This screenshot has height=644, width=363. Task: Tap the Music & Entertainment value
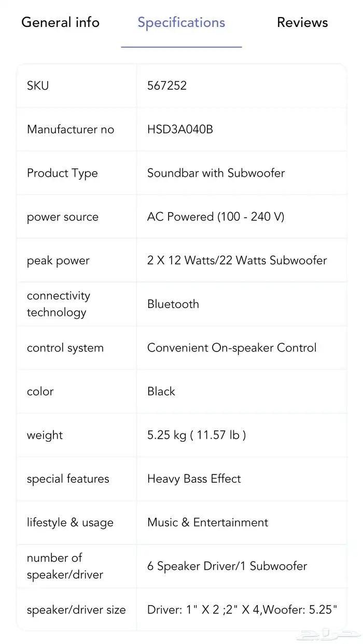click(x=207, y=522)
